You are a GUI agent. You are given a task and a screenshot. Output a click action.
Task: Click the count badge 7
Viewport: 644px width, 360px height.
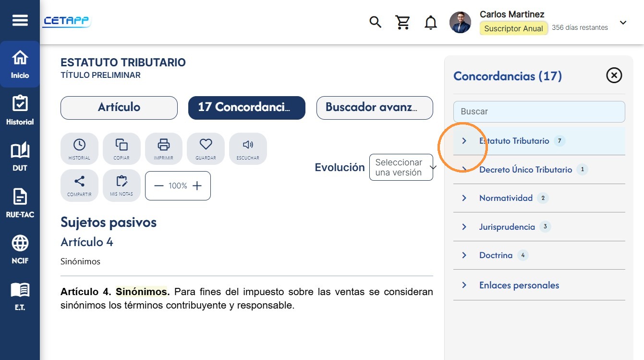559,141
